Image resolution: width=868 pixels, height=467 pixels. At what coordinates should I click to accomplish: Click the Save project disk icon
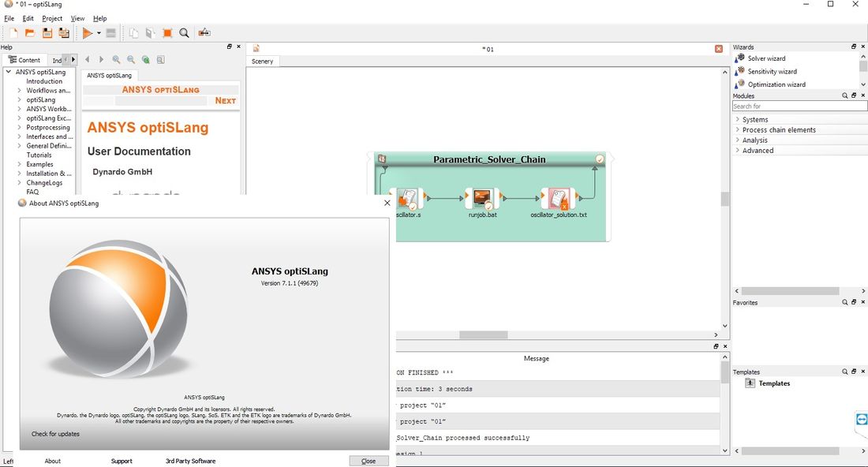click(47, 33)
